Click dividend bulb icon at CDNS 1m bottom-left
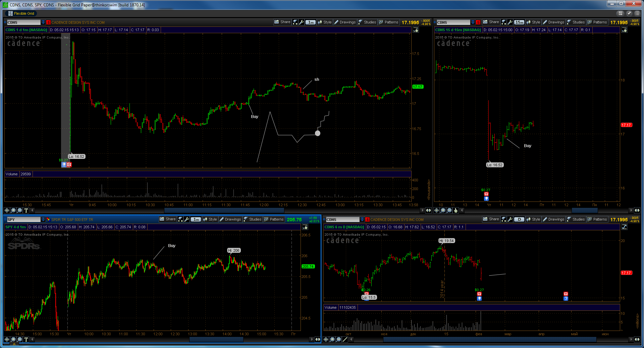644x348 pixels. pyautogui.click(x=64, y=165)
